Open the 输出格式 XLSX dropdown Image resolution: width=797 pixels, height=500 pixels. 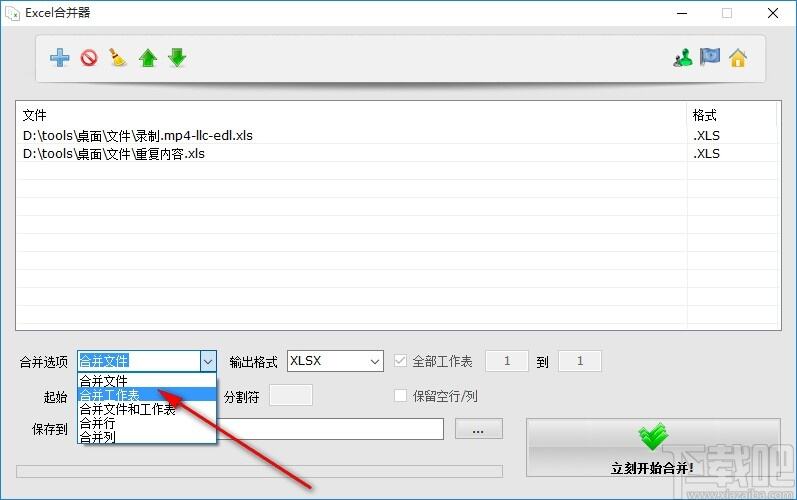click(335, 361)
